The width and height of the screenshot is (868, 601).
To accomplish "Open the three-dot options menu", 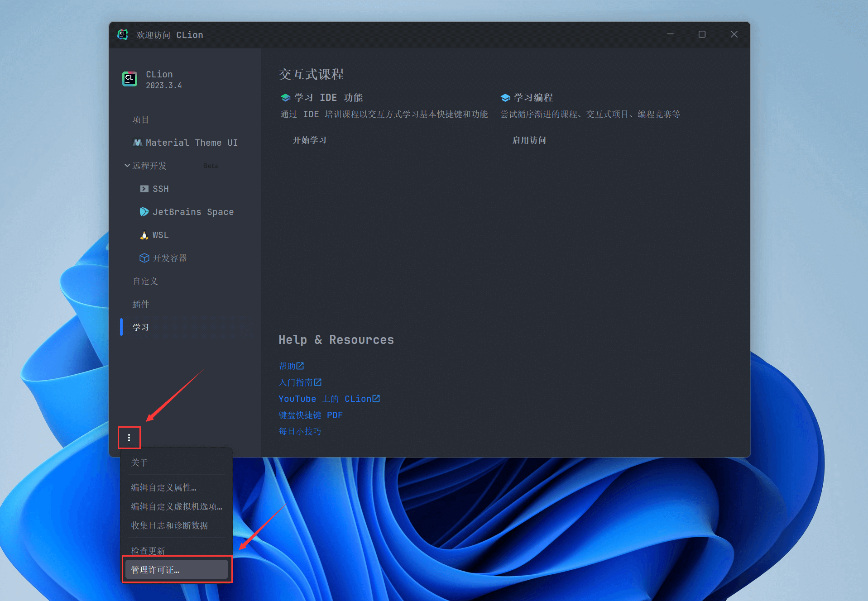I will [129, 438].
